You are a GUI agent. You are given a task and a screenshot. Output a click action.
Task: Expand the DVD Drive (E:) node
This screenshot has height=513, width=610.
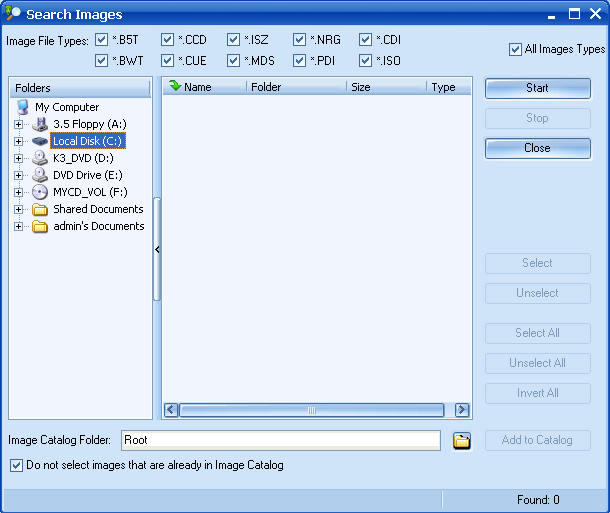[18, 175]
